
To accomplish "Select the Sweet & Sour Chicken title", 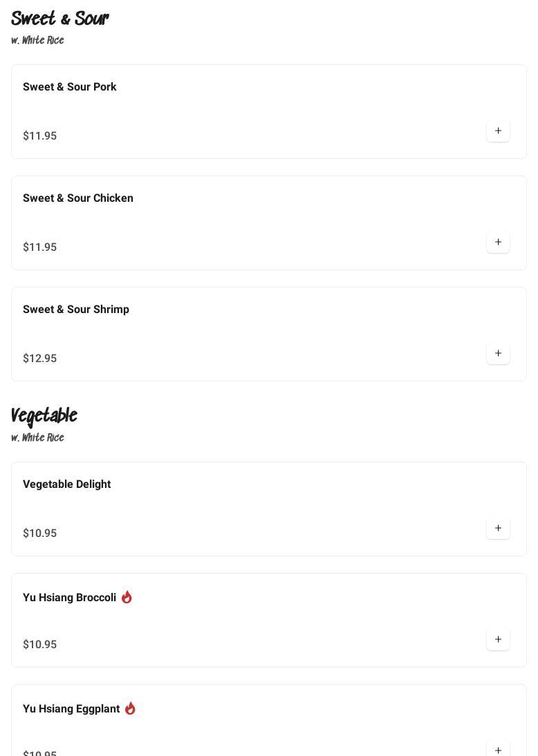I will 78,198.
